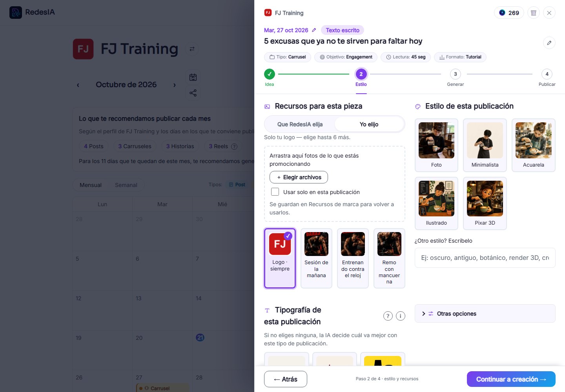The image size is (565, 392).
Task: Choose the Foto style thumbnail
Action: tap(436, 145)
